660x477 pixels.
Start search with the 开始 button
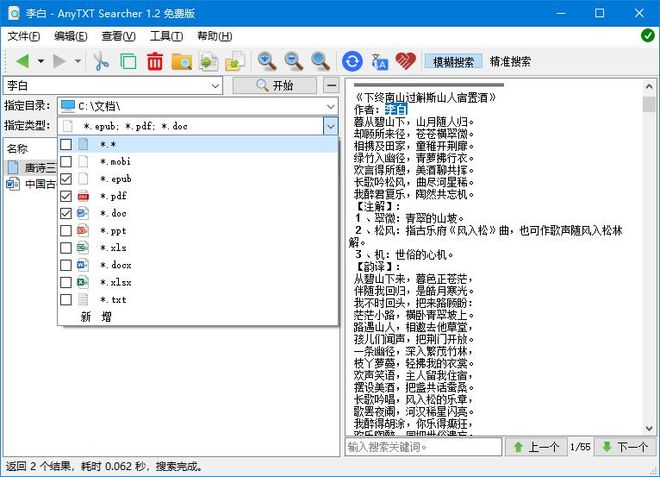[x=275, y=85]
